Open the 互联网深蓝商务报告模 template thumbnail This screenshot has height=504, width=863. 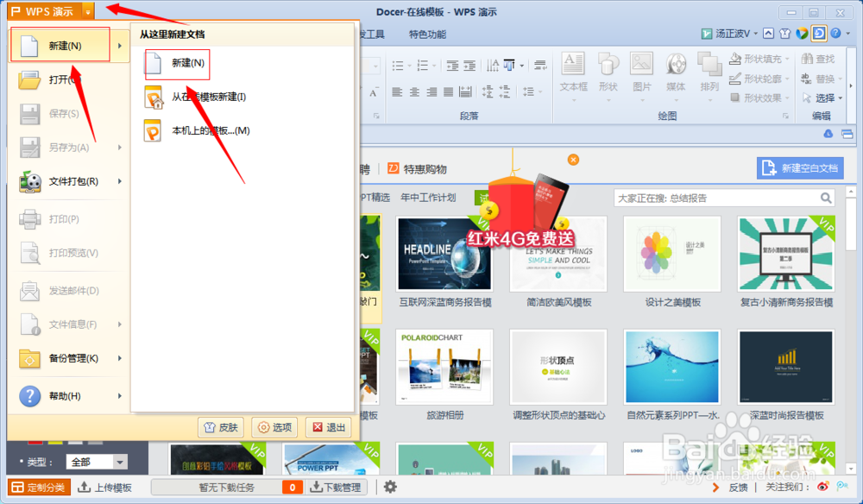pyautogui.click(x=444, y=254)
